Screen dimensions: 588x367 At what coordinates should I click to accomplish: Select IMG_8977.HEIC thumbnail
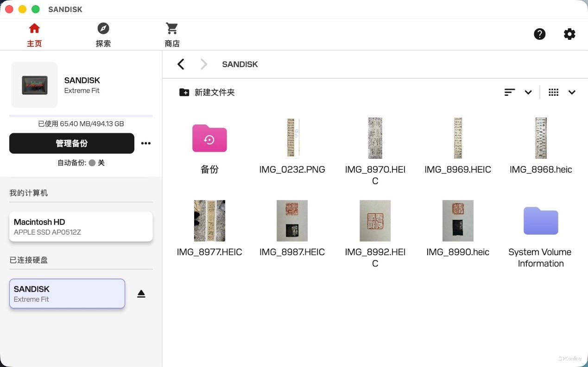209,221
